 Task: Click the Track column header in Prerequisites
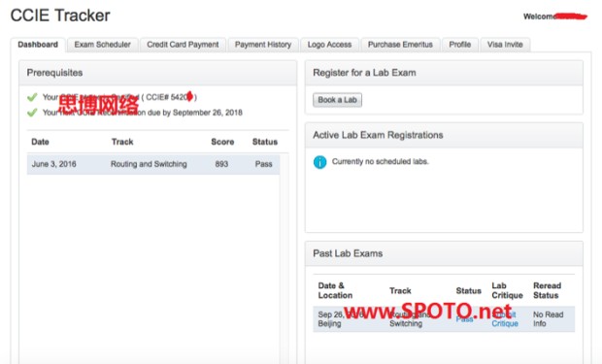[x=122, y=142]
